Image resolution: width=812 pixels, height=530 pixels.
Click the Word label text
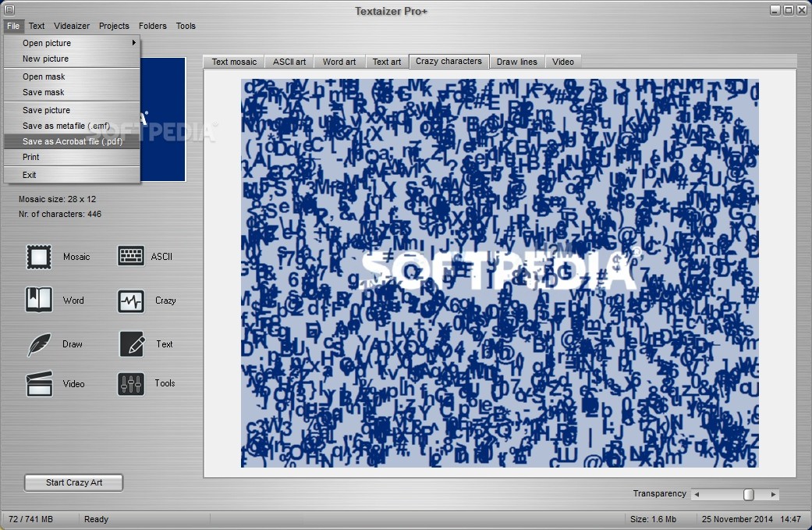[73, 301]
